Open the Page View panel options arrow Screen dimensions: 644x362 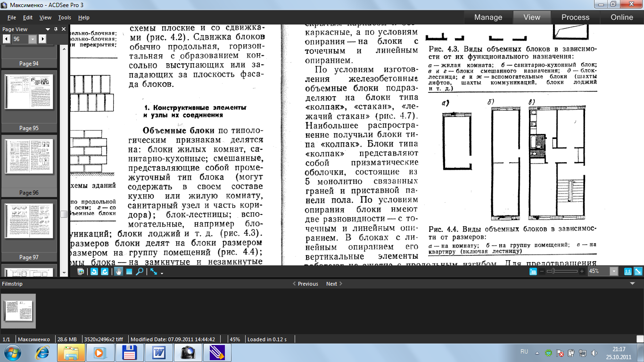pos(48,29)
